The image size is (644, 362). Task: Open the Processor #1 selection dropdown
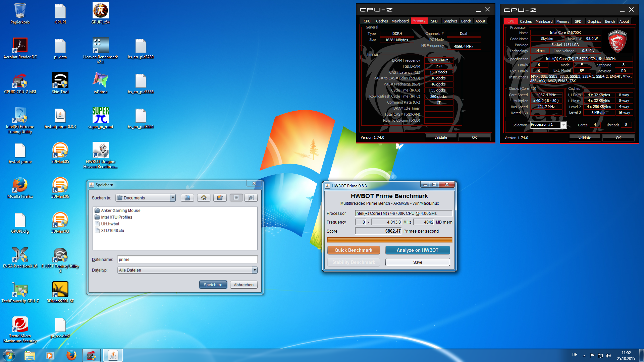(548, 125)
